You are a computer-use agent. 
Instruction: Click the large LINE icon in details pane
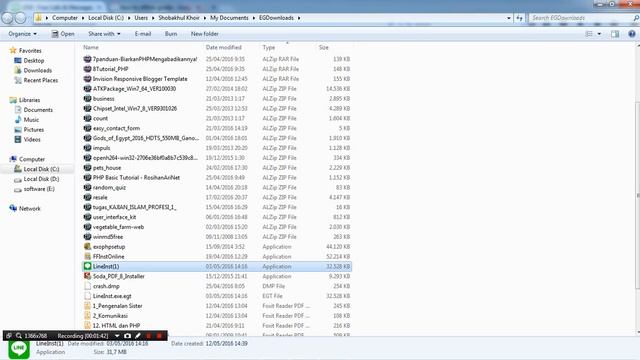click(19, 349)
